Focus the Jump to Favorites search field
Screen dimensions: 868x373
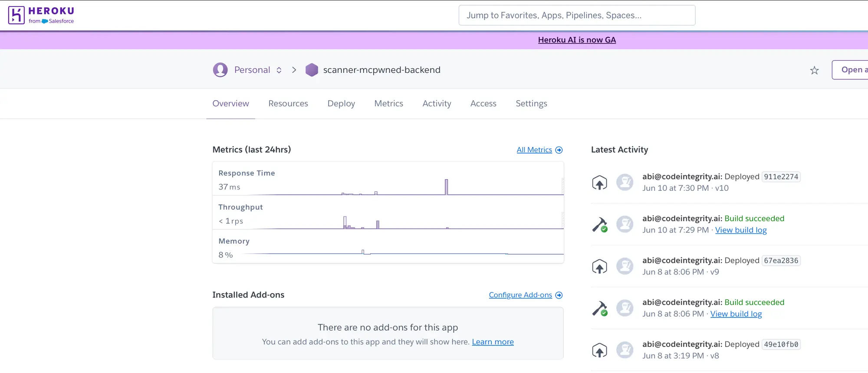point(577,16)
